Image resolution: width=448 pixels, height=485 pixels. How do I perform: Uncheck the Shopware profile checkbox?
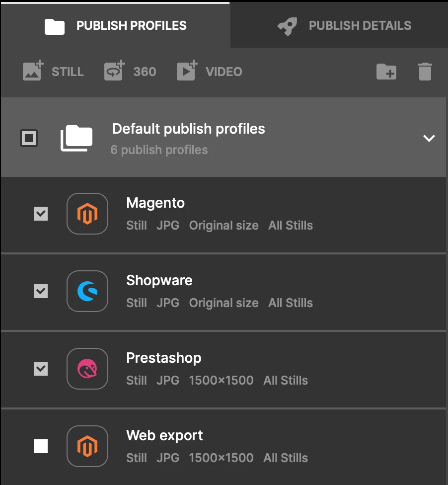coord(41,291)
